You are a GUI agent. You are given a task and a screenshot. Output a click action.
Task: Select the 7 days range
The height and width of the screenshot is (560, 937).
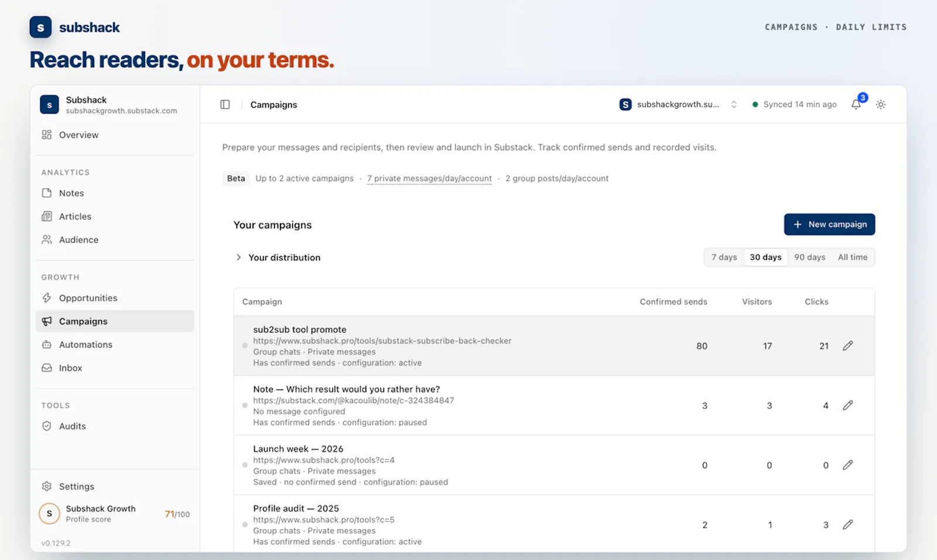coord(724,257)
